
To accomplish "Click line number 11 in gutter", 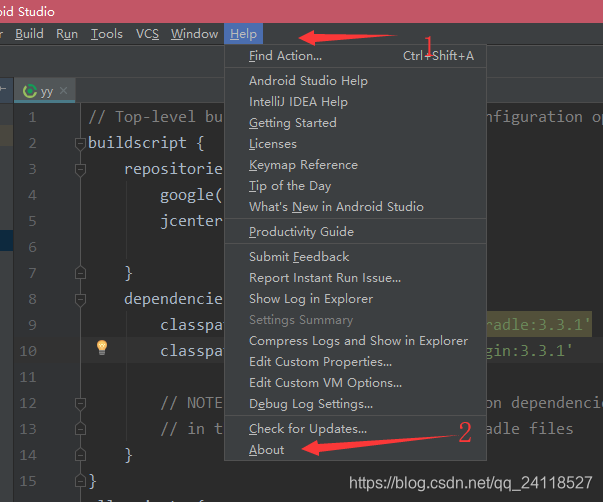I will click(28, 377).
